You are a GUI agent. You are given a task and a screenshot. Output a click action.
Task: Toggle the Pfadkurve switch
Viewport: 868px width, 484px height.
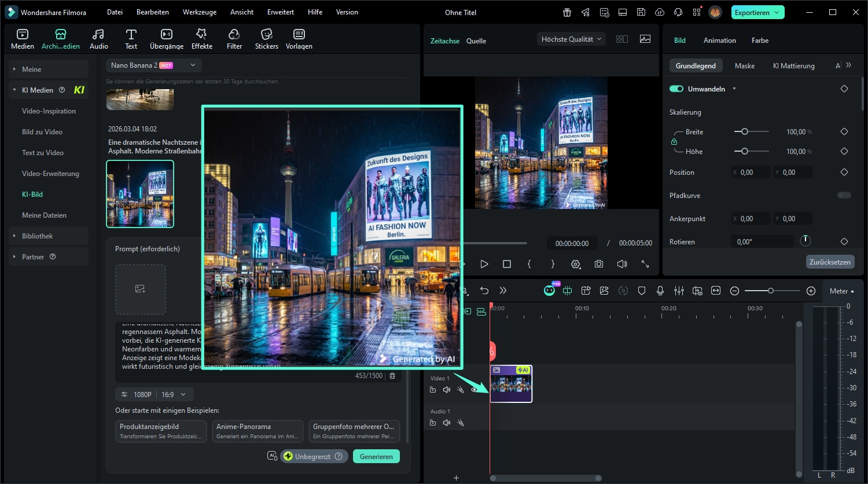pyautogui.click(x=844, y=195)
